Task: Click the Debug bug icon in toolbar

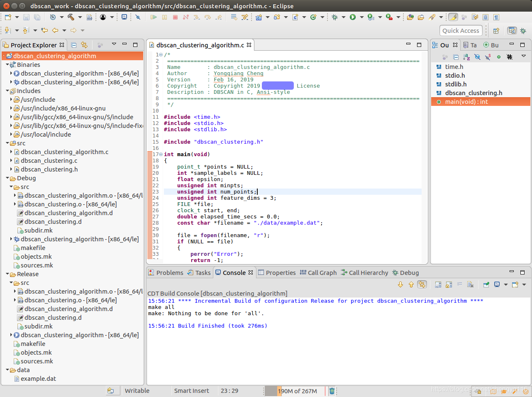Action: [334, 17]
